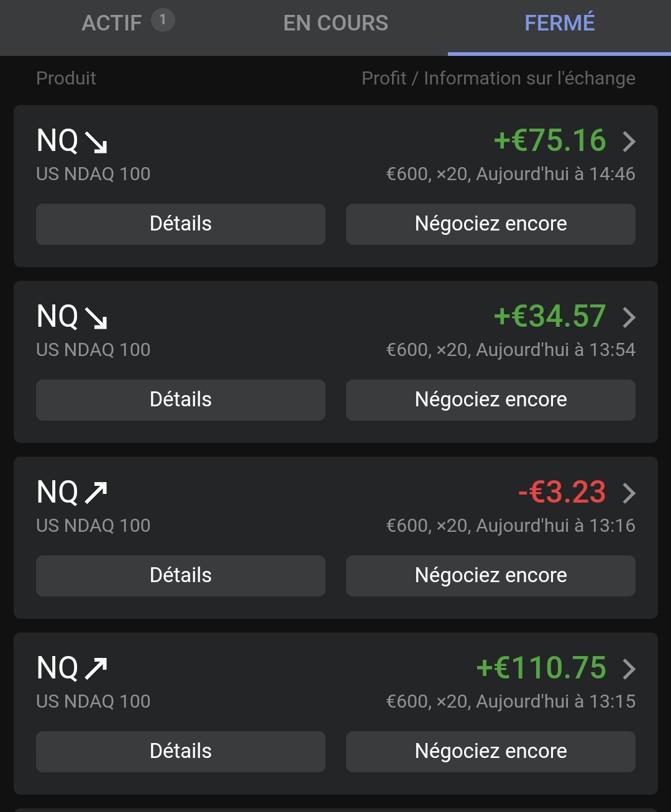Show Détails for the 13:16 trade

point(181,575)
